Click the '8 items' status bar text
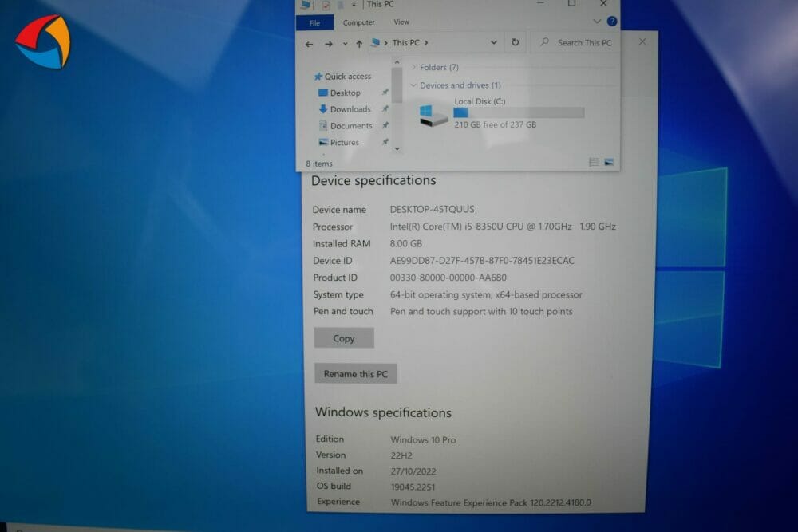 pyautogui.click(x=319, y=164)
